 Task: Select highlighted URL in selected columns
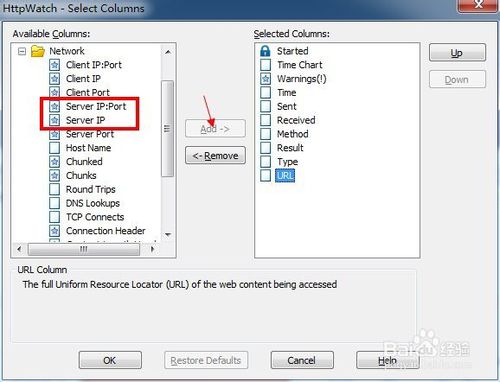click(x=285, y=175)
